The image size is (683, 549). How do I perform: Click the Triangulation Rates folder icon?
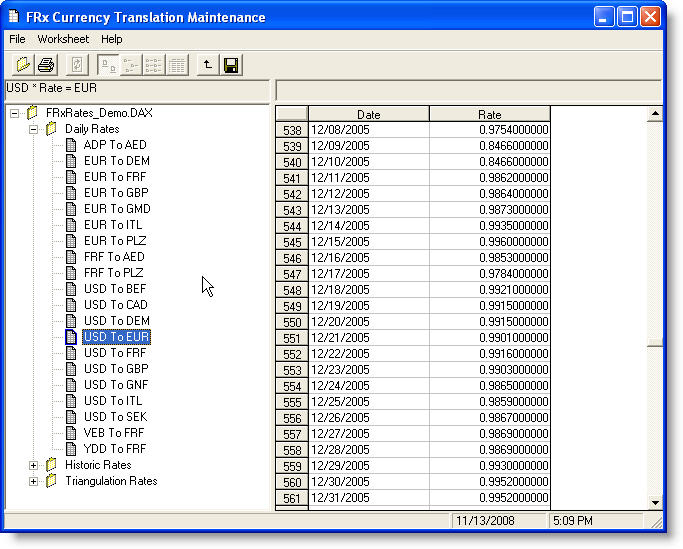pos(51,481)
